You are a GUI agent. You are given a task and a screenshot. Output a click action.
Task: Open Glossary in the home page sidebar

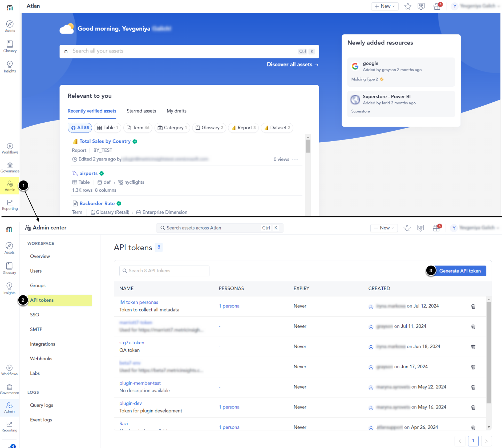10,47
